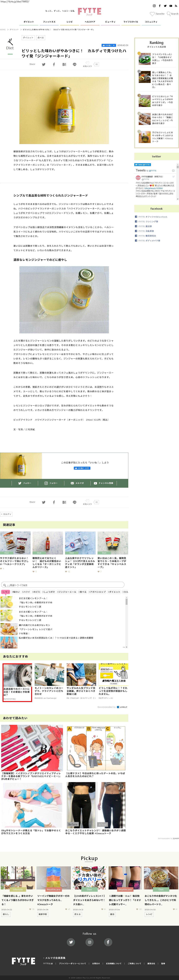
Task: Click the FYTTE footer logo
Action: [23, 961]
